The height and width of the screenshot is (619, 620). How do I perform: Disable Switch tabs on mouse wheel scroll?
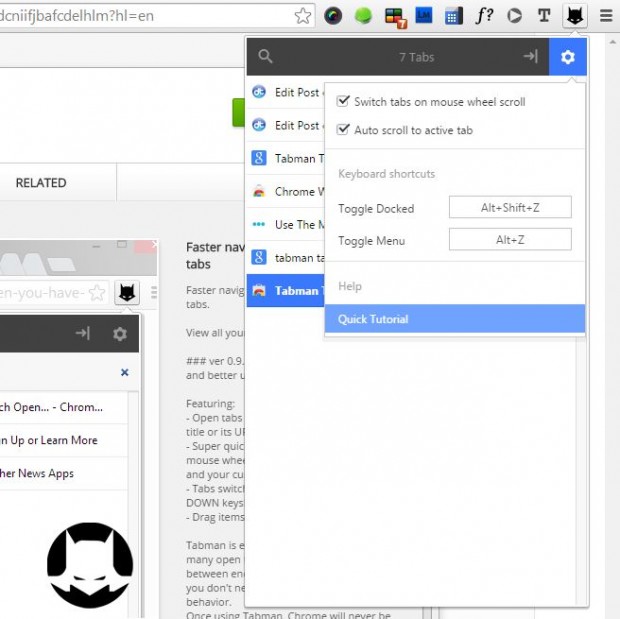343,101
